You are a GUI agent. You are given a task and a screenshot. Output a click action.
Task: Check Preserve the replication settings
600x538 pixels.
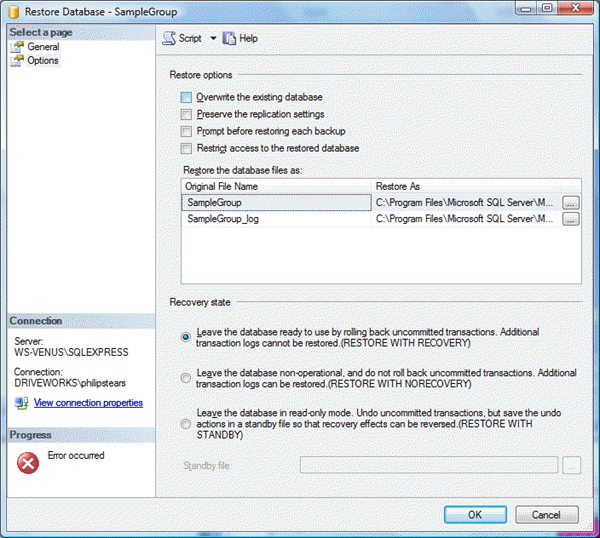point(186,115)
